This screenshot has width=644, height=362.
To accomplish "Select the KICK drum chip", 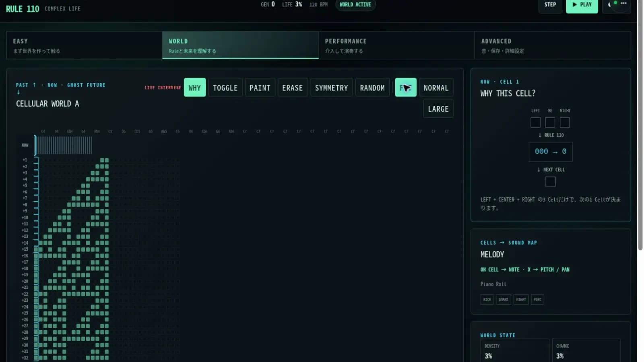I will pos(487,299).
